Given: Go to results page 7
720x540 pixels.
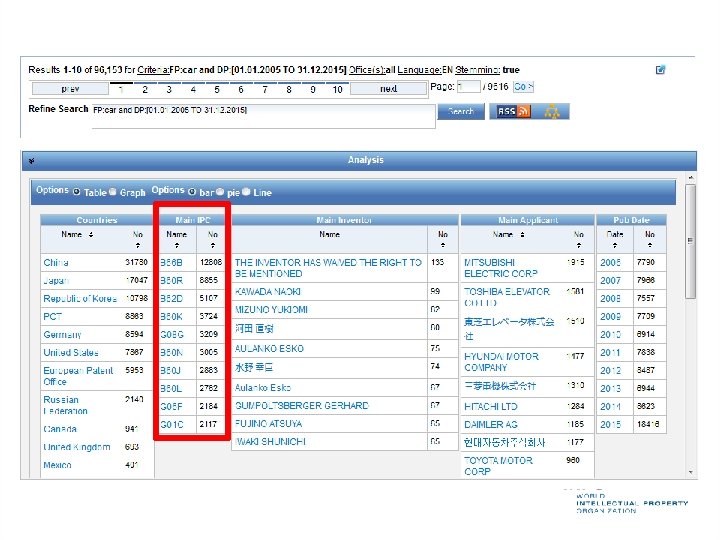Looking at the screenshot, I should click(x=265, y=90).
